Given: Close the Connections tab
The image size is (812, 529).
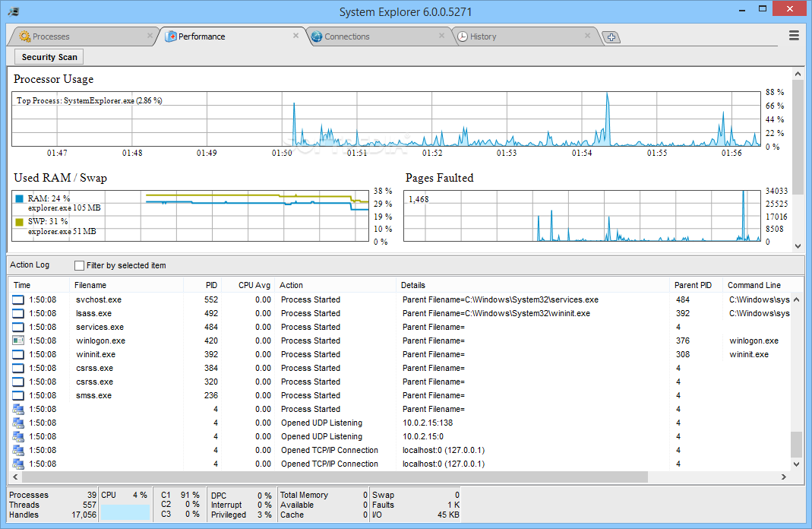Looking at the screenshot, I should pos(442,35).
